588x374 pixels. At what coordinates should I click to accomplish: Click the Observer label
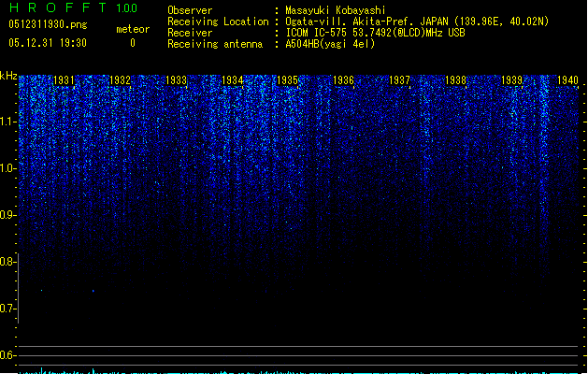click(190, 10)
